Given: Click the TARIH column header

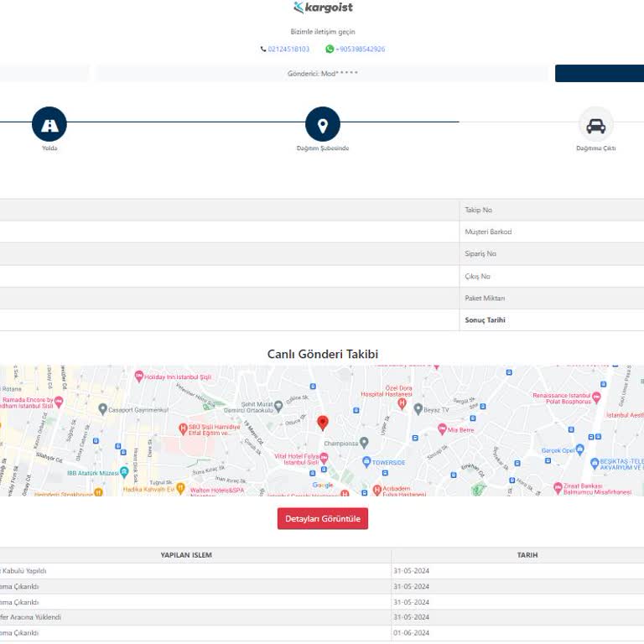Looking at the screenshot, I should (x=527, y=555).
